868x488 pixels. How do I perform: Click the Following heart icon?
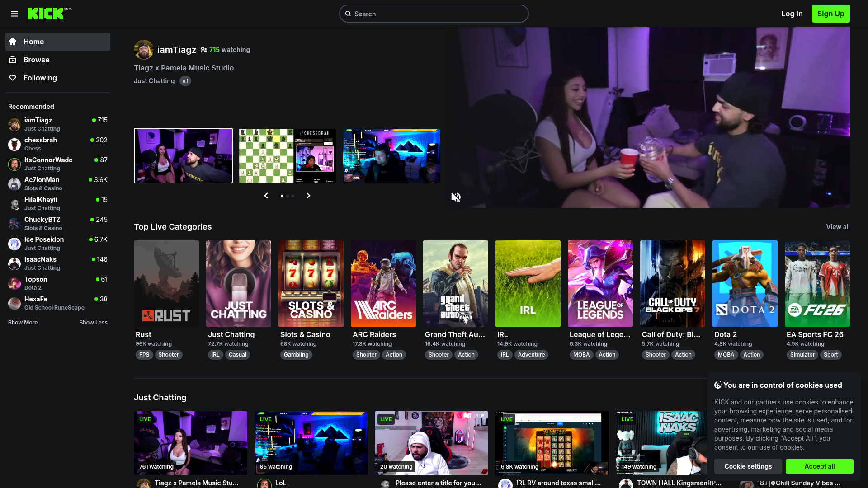14,78
